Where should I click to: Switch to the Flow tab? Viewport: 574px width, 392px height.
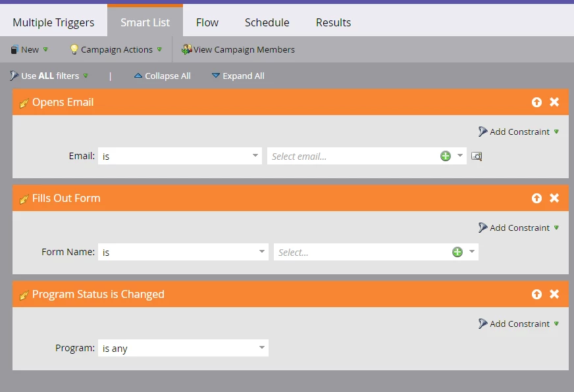pyautogui.click(x=207, y=22)
